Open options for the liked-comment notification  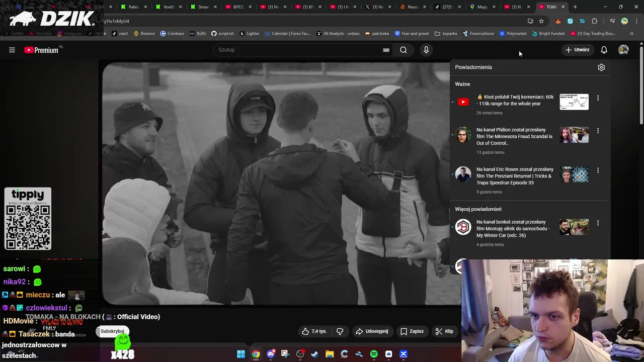[x=598, y=98]
